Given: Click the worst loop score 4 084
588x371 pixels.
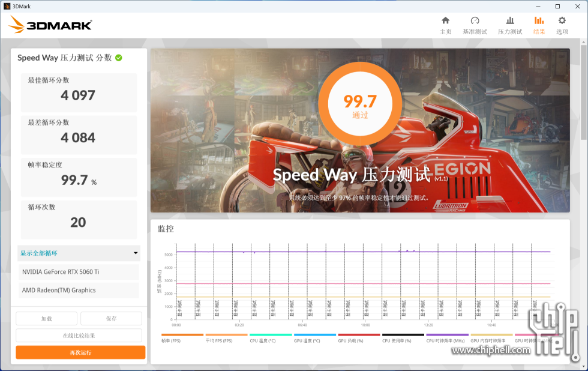Looking at the screenshot, I should tap(78, 137).
